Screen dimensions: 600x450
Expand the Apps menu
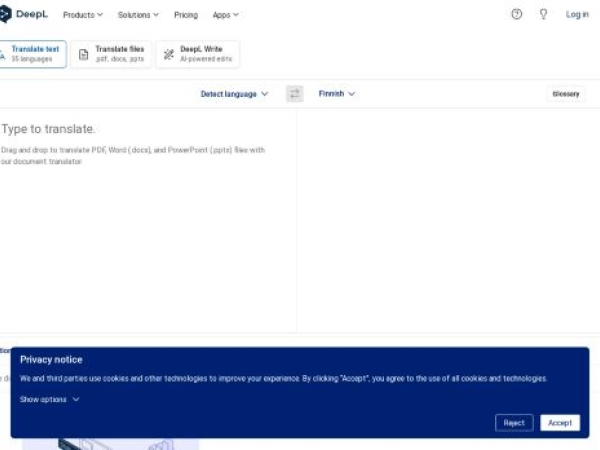225,15
